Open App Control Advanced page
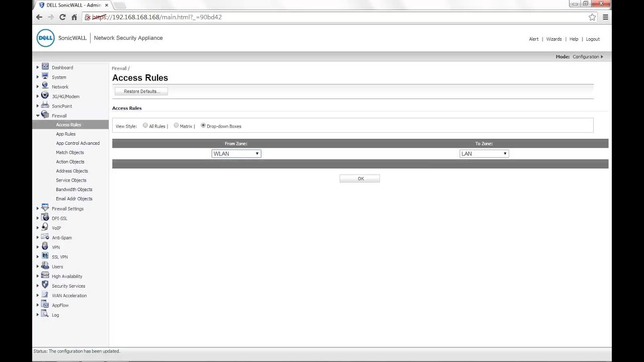The height and width of the screenshot is (362, 644). pos(78,143)
